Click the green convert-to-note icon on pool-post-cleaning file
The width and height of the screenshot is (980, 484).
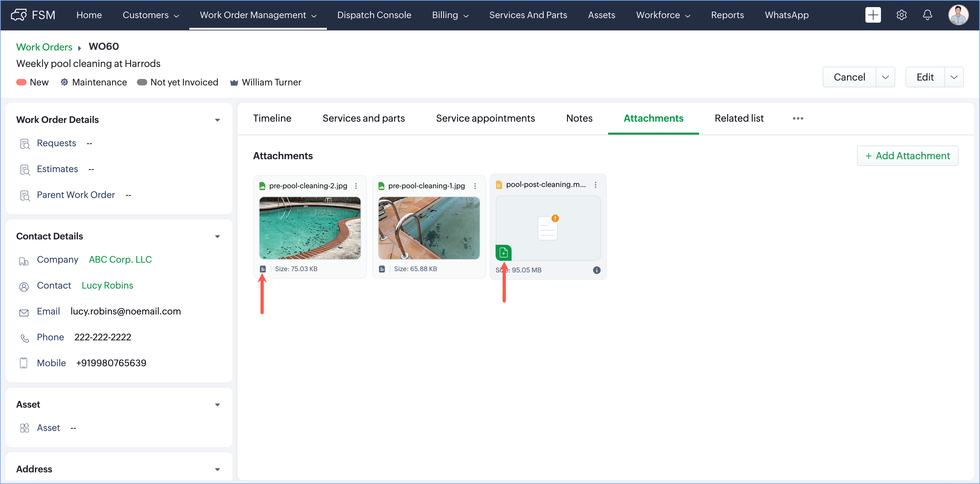point(503,252)
